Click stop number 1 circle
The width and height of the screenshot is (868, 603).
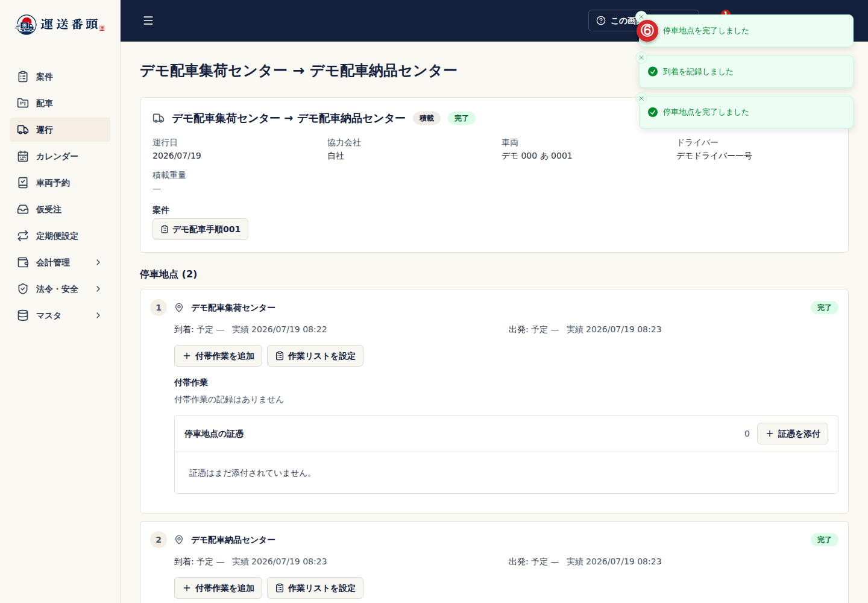click(159, 308)
